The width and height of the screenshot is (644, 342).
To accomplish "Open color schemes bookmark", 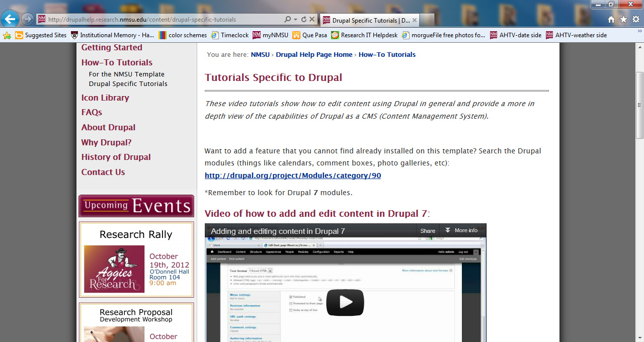I will pyautogui.click(x=183, y=35).
